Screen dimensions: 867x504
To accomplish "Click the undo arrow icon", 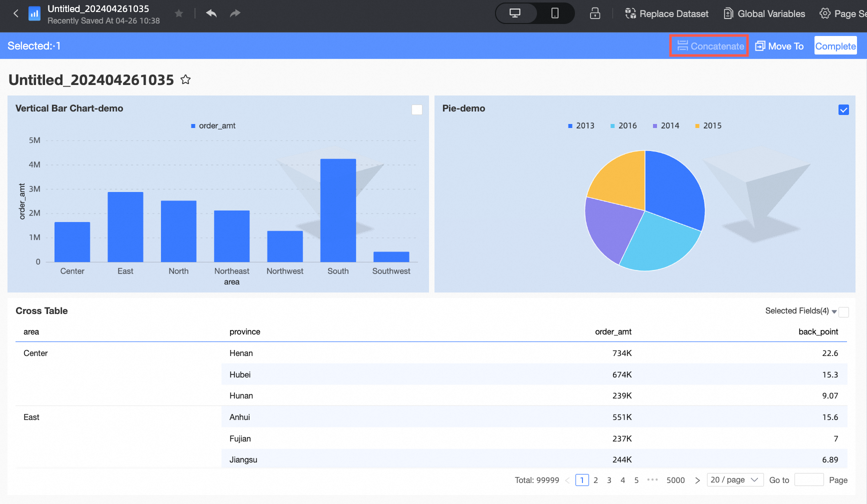I will pos(211,13).
